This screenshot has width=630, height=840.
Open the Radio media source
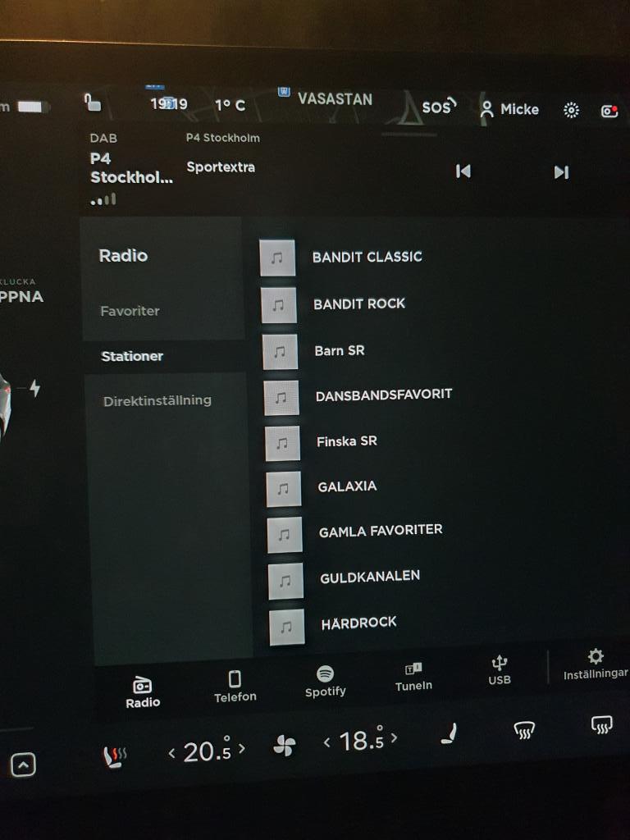tap(143, 692)
